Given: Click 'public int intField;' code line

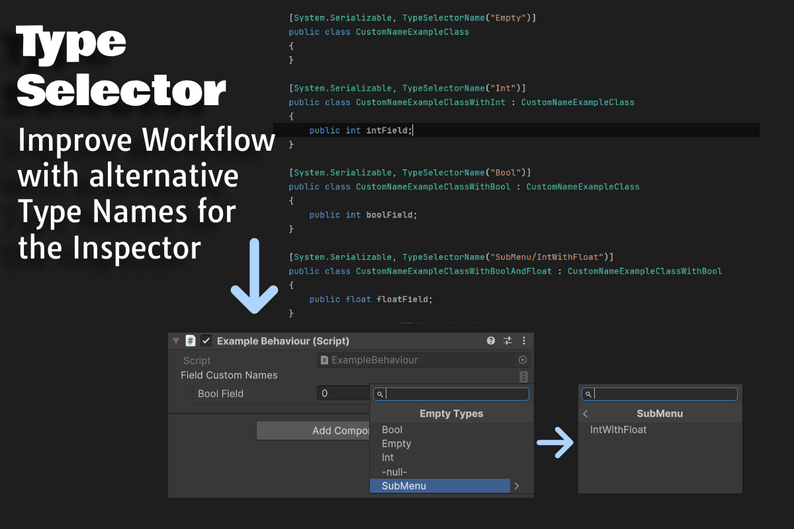Looking at the screenshot, I should (x=361, y=130).
